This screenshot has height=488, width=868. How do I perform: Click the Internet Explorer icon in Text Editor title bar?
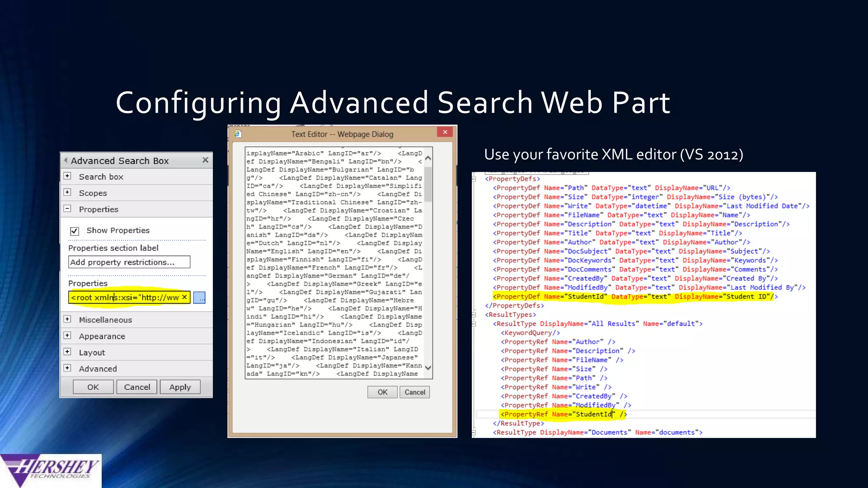238,134
